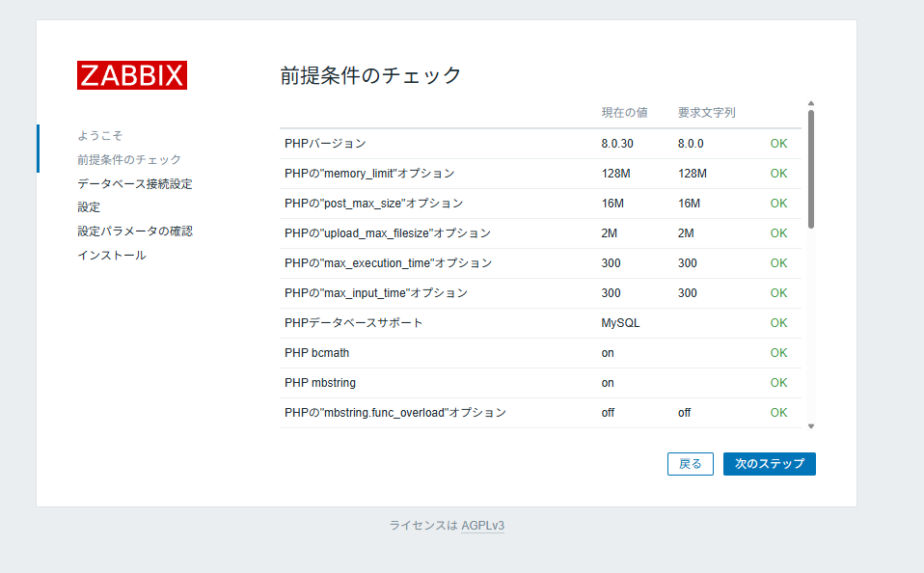Click the ZABBIX logo
Viewport: 924px width, 573px height.
click(x=131, y=75)
